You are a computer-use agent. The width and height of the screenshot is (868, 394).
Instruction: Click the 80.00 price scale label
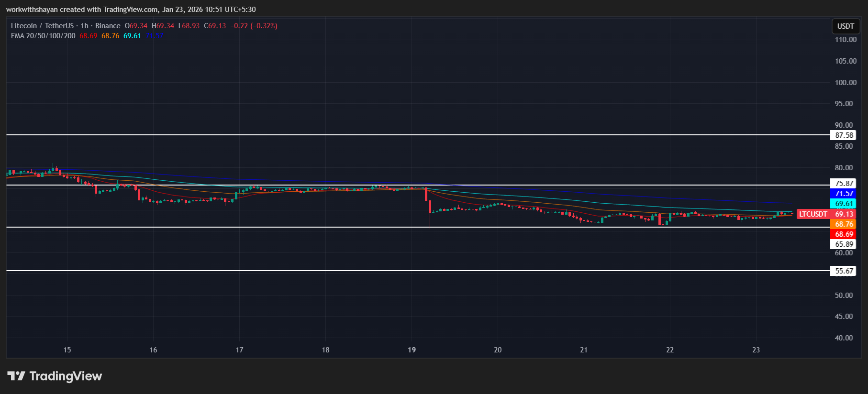[x=844, y=168]
